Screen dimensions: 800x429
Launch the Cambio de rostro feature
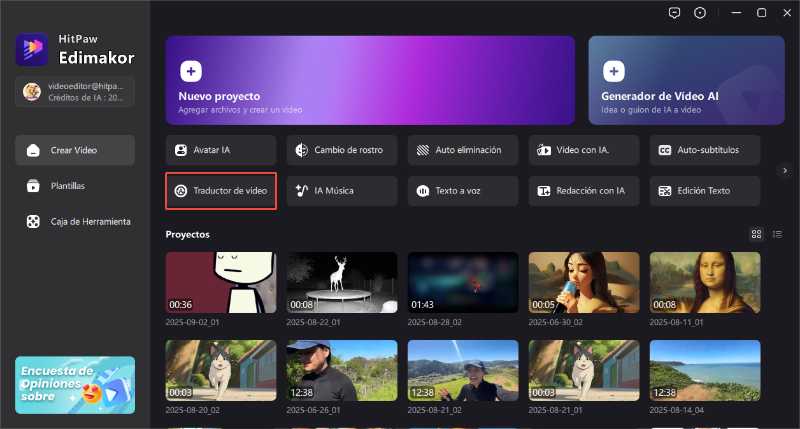click(x=341, y=150)
